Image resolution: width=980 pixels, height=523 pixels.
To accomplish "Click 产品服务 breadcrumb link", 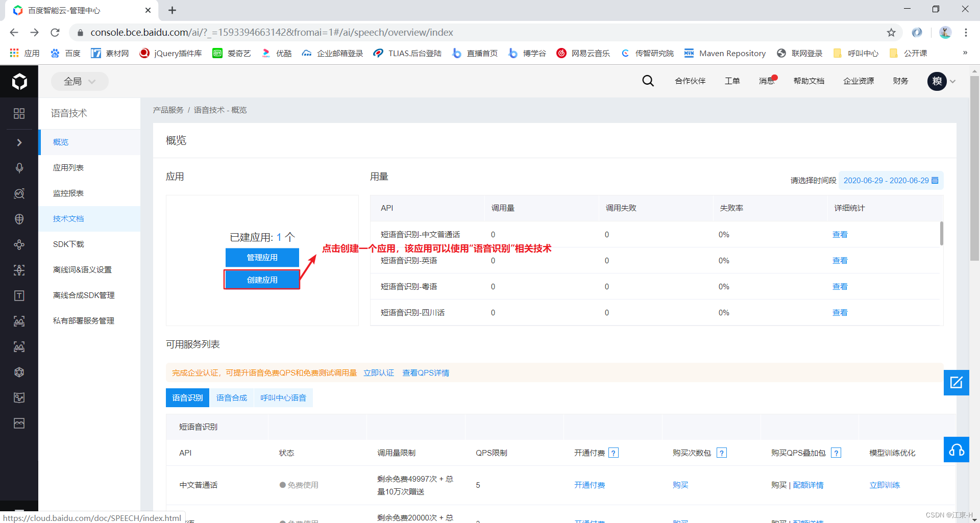I will point(168,110).
